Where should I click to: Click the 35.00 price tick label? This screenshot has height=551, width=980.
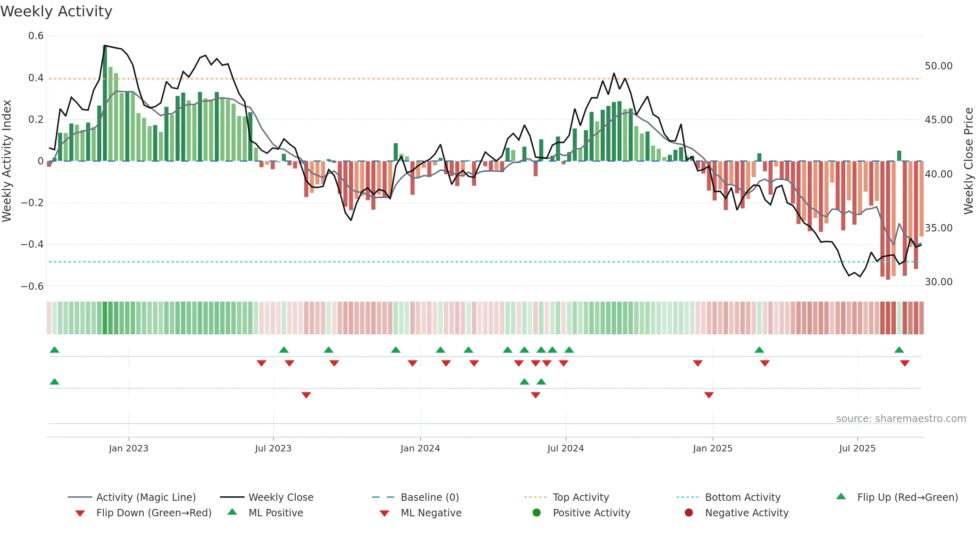pos(938,228)
